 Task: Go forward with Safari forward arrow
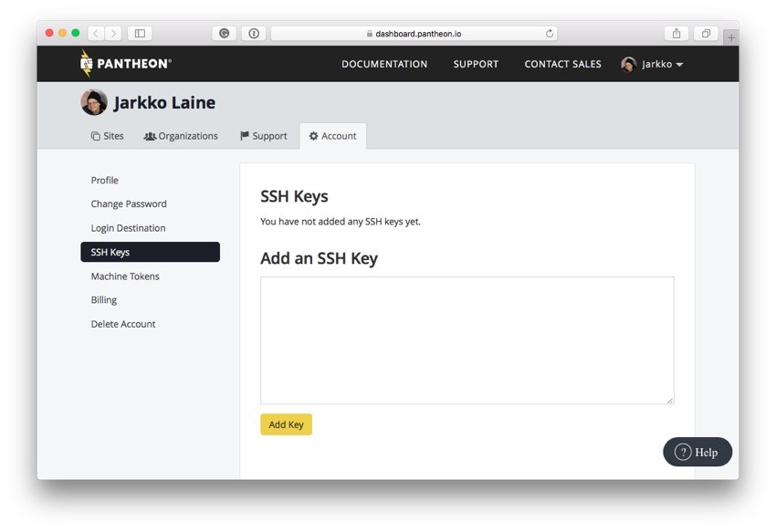click(113, 33)
